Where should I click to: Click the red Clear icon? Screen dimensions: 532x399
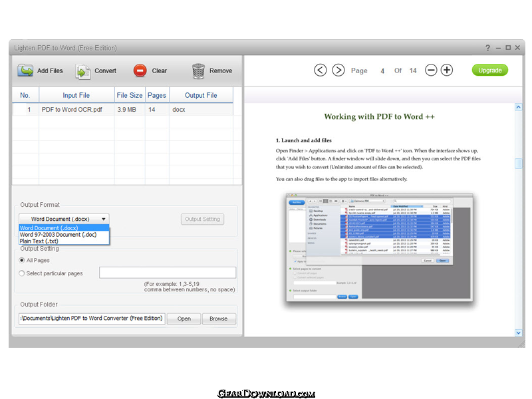tap(140, 70)
